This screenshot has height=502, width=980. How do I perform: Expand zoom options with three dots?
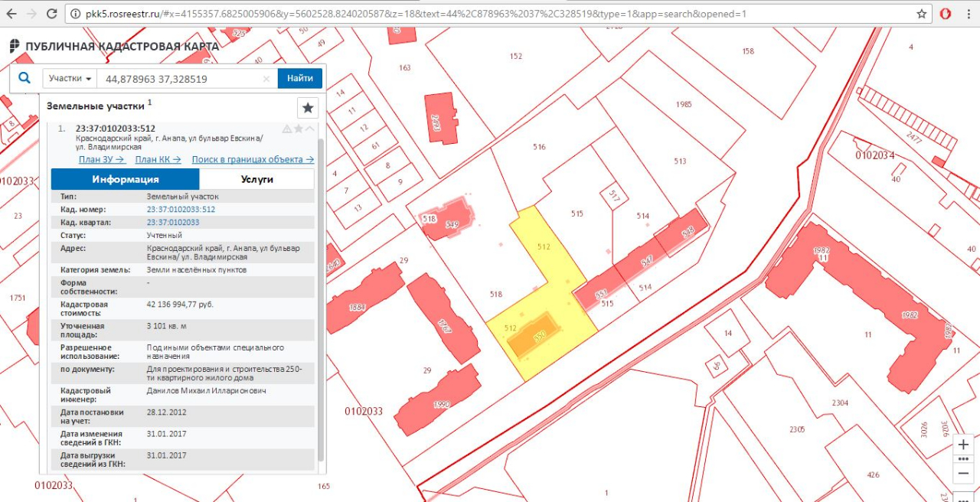(963, 459)
